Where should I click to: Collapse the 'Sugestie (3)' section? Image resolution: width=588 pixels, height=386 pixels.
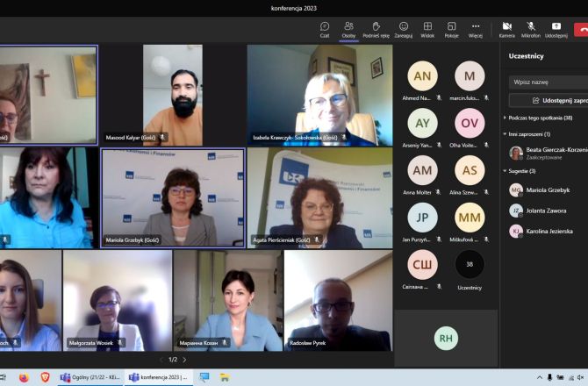tap(506, 171)
